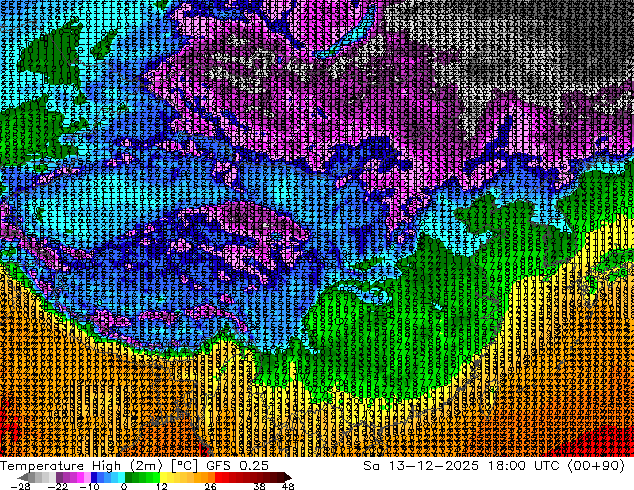Image resolution: width=634 pixels, height=490 pixels.
Task: Click the 48 label on the color scale
Action: click(x=288, y=486)
